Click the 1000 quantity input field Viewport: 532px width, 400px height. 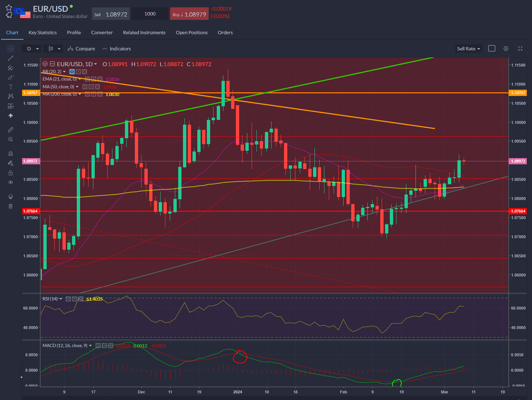click(x=150, y=13)
